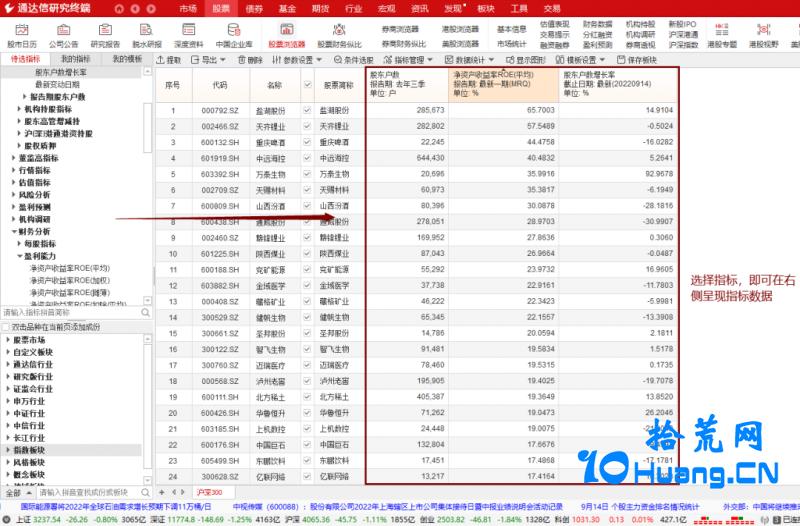Open the 脱水研报 icon
This screenshot has height=526, width=800.
coord(146,36)
